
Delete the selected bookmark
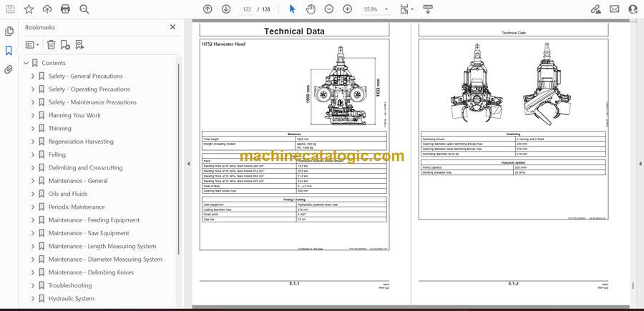click(51, 45)
